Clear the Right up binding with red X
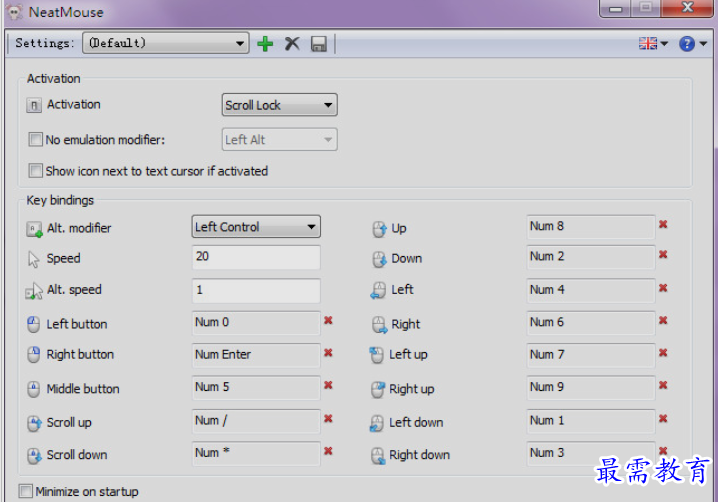The image size is (718, 502). (x=663, y=385)
